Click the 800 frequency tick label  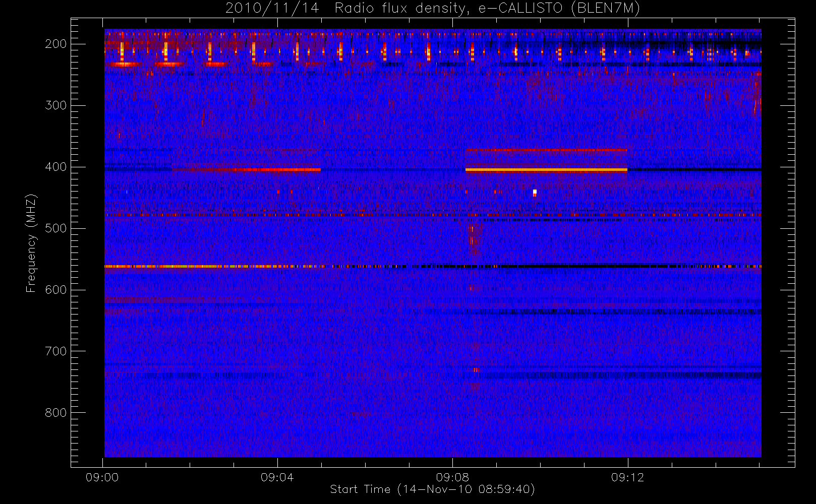(56, 413)
